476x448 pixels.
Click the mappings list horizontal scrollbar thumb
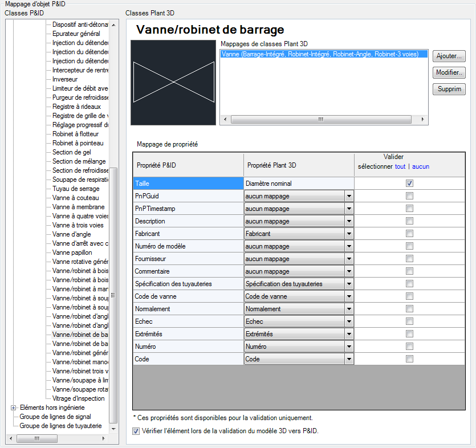click(321, 119)
